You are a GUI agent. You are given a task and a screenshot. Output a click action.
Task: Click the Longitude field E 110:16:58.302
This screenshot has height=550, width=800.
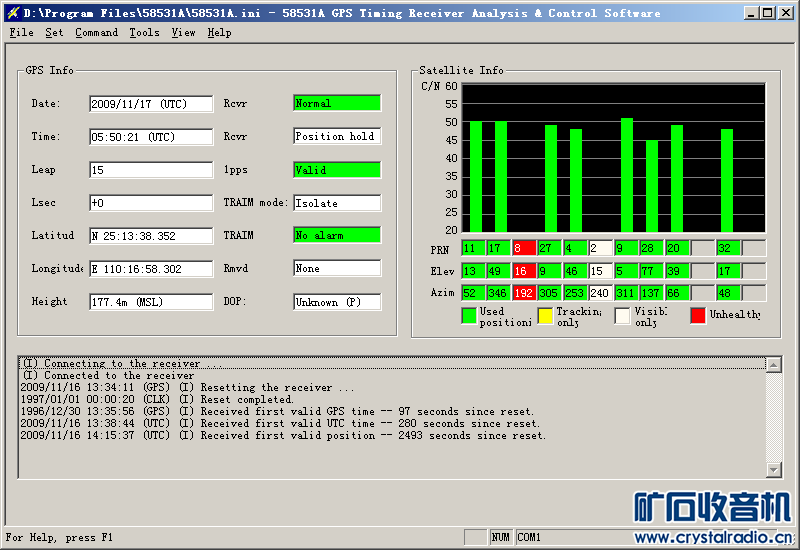click(151, 269)
